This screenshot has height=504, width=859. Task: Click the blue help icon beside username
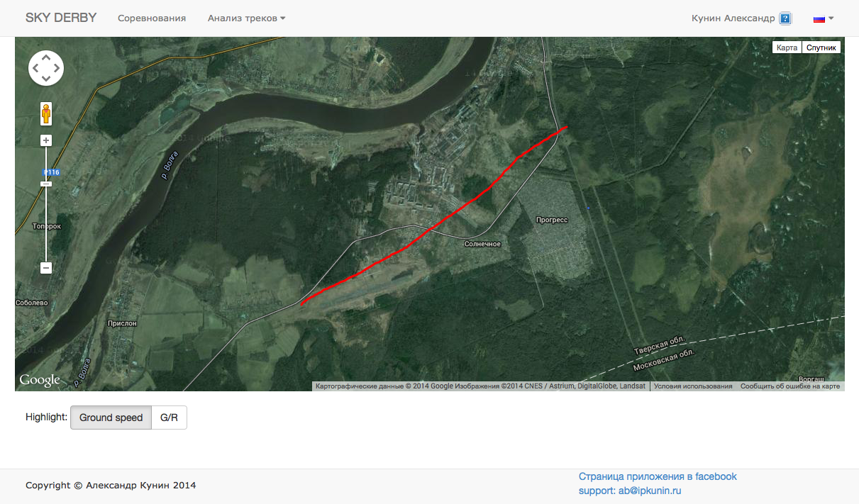(785, 18)
